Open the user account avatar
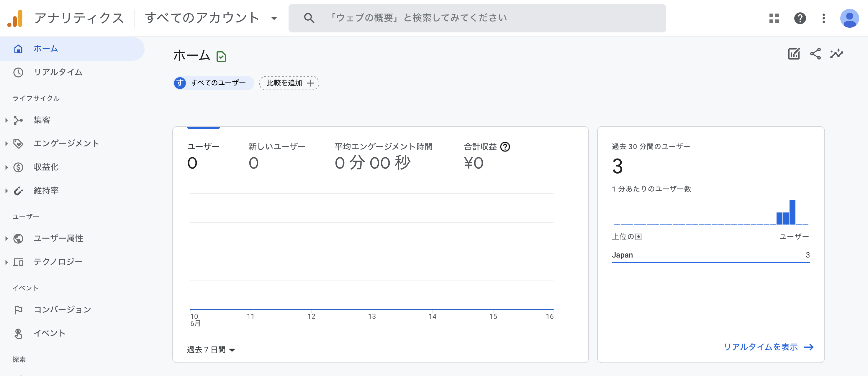This screenshot has width=868, height=376. point(849,18)
